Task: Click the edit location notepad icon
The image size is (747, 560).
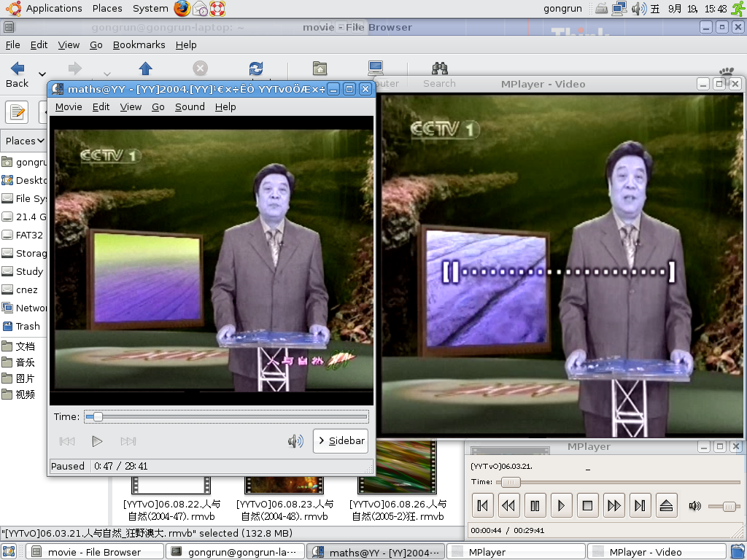Action: 18,112
